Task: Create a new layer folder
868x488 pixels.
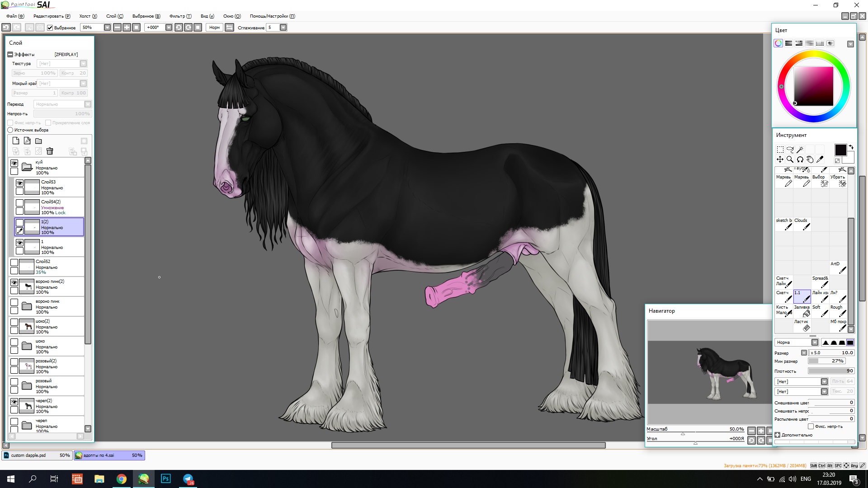Action: (38, 141)
